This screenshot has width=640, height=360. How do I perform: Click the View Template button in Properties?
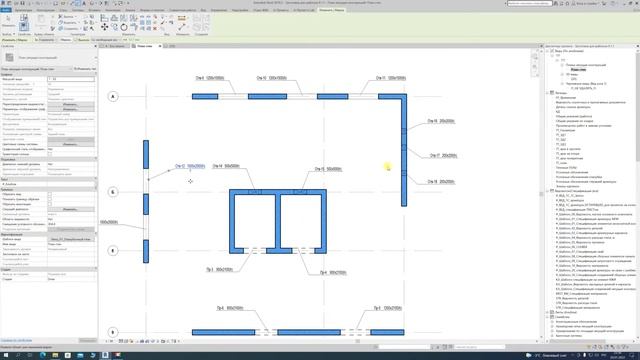tap(71, 239)
